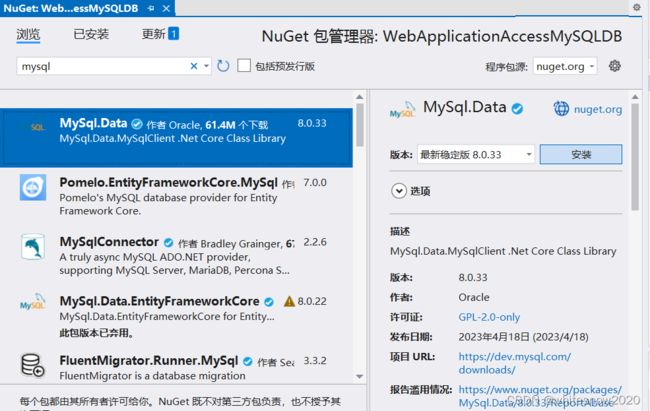
Task: Click verified badge beside MySqlConnector
Action: pos(168,243)
